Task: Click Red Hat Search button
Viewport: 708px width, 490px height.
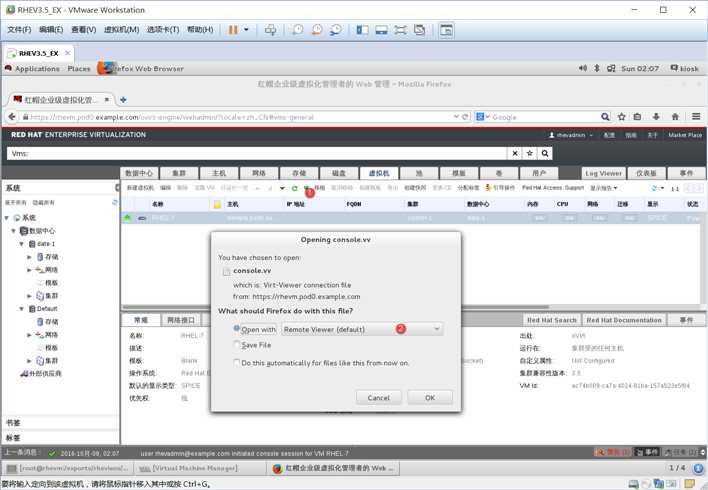Action: pos(552,320)
